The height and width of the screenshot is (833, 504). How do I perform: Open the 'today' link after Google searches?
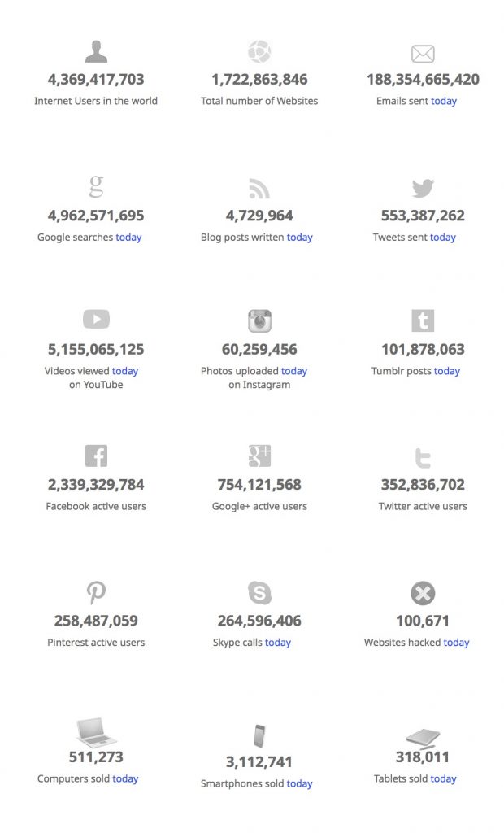pos(128,237)
